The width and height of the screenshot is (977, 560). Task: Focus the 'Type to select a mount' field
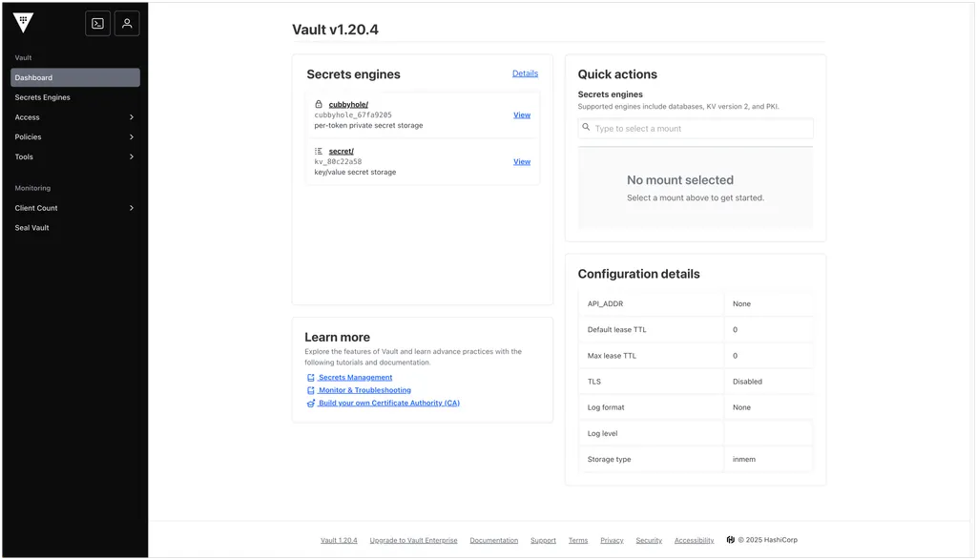click(x=696, y=129)
